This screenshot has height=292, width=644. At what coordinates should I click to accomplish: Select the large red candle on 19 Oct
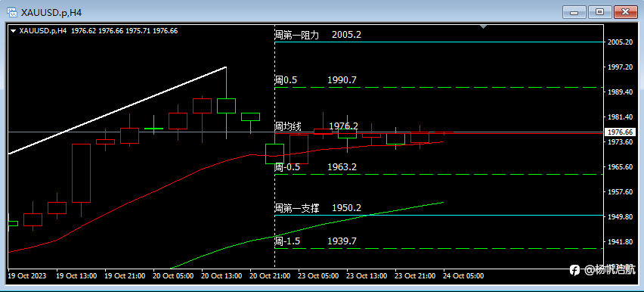click(81, 173)
